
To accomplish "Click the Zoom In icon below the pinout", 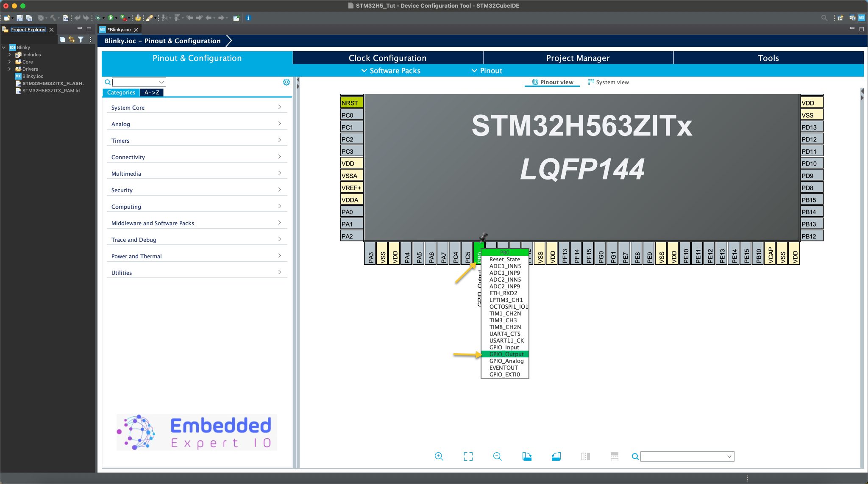I will [x=439, y=456].
